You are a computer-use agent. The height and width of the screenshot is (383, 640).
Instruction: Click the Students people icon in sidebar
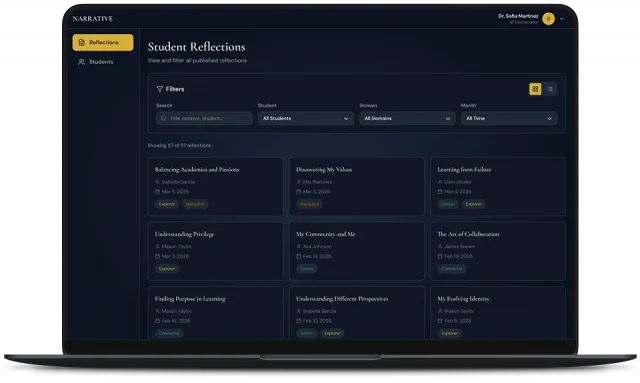tap(82, 62)
